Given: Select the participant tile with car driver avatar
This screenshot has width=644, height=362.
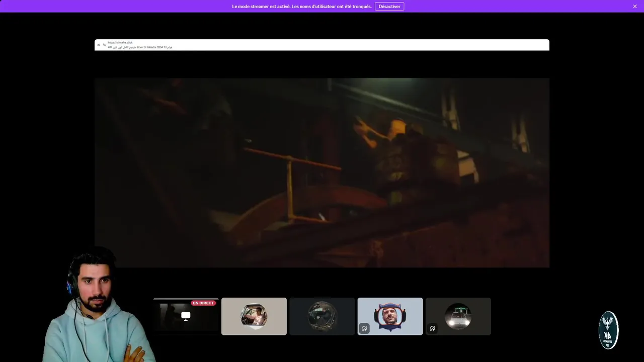Looking at the screenshot, I should click(x=254, y=316).
